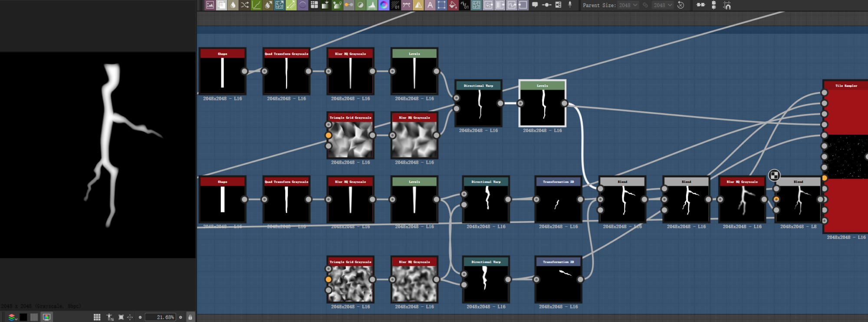Add a dot node to the link
Image resolution: width=868 pixels, height=322 pixels.
tap(547, 5)
